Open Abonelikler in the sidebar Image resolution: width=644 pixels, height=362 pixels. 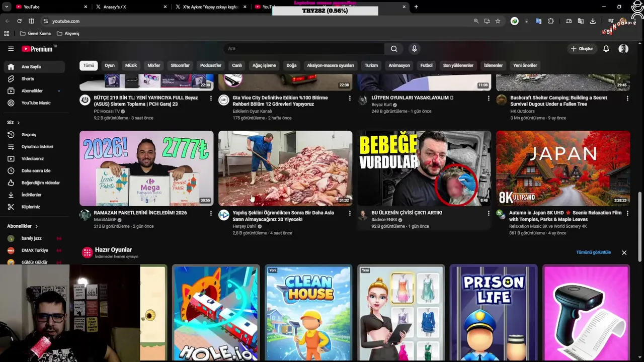34,91
